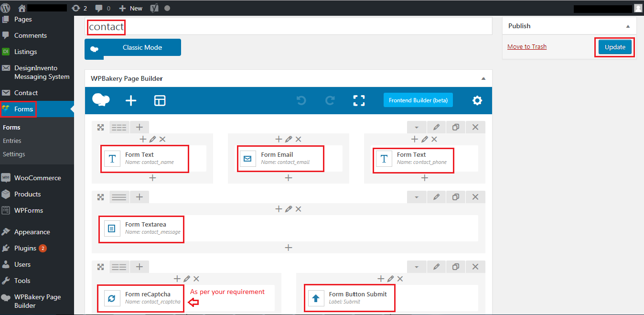Edit column containing Form Email
The image size is (644, 315).
coord(289,139)
